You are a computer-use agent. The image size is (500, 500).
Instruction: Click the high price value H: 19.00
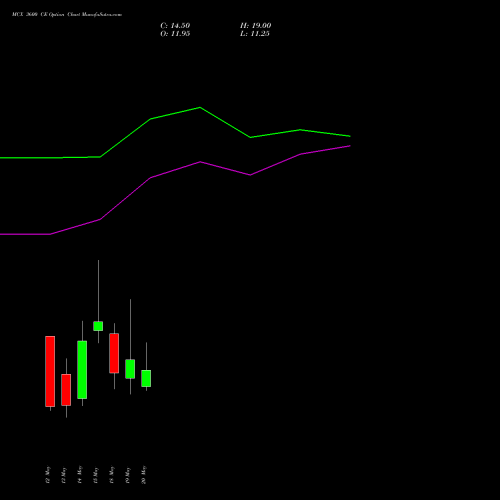click(x=255, y=26)
